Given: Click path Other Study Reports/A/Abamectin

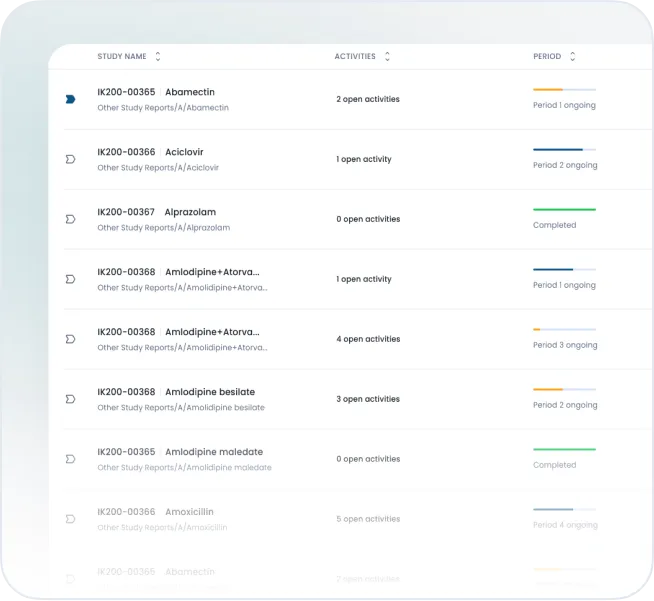Looking at the screenshot, I should click(163, 108).
